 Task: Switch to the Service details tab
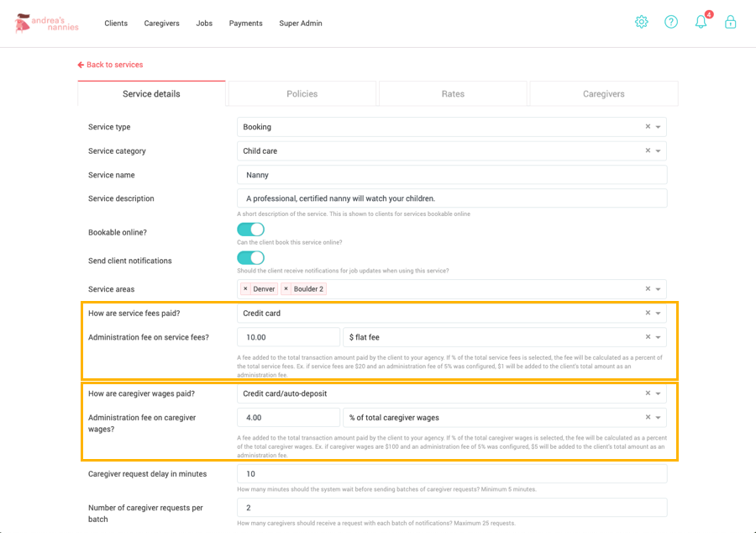click(x=151, y=93)
